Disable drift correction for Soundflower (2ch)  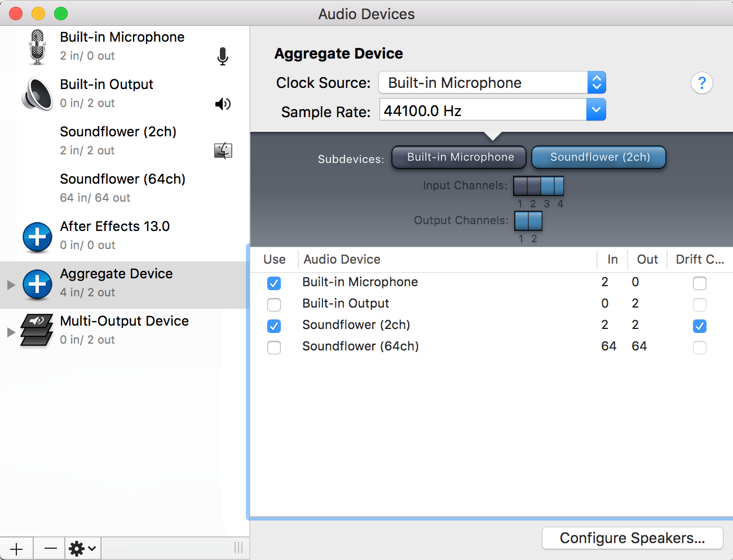[x=699, y=326]
